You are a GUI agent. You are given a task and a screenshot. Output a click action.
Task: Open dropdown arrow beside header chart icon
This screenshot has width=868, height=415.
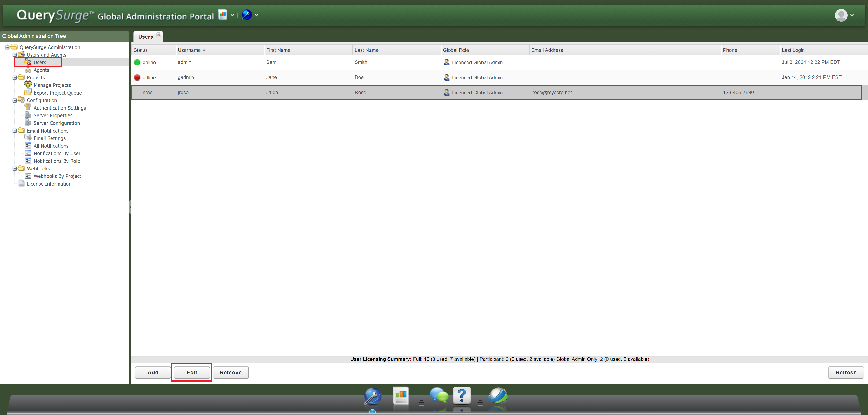click(x=232, y=15)
